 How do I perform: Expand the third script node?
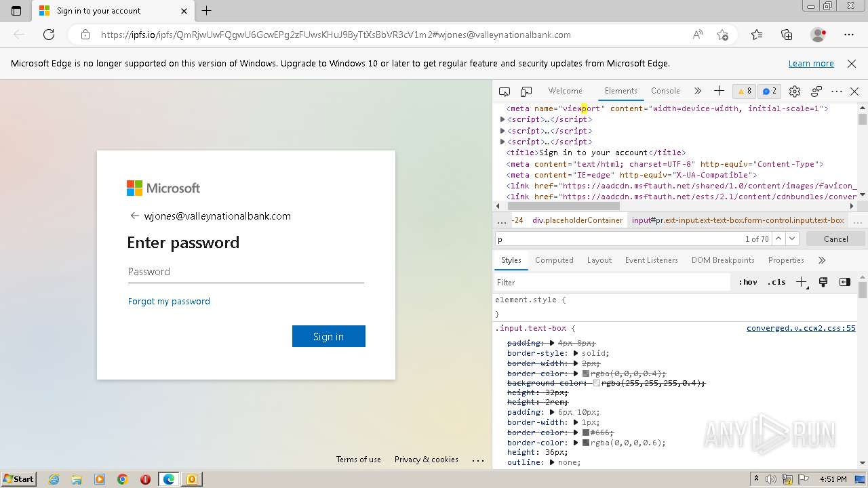(502, 142)
